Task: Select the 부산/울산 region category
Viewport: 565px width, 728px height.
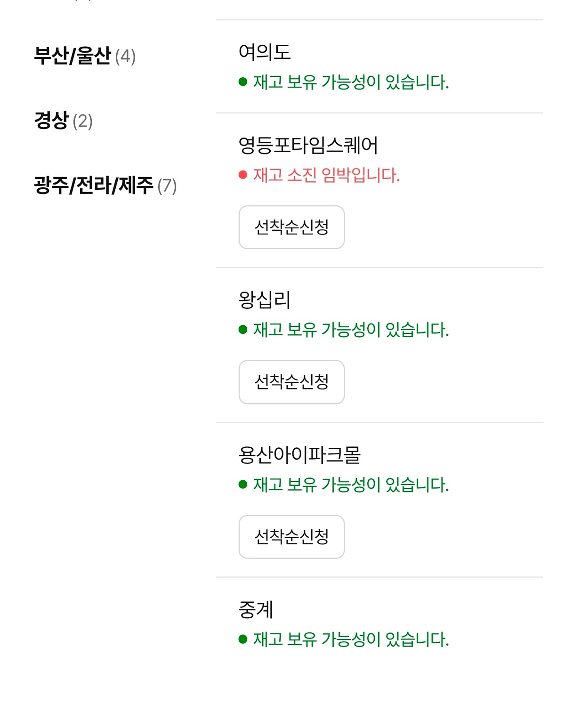Action: (85, 56)
